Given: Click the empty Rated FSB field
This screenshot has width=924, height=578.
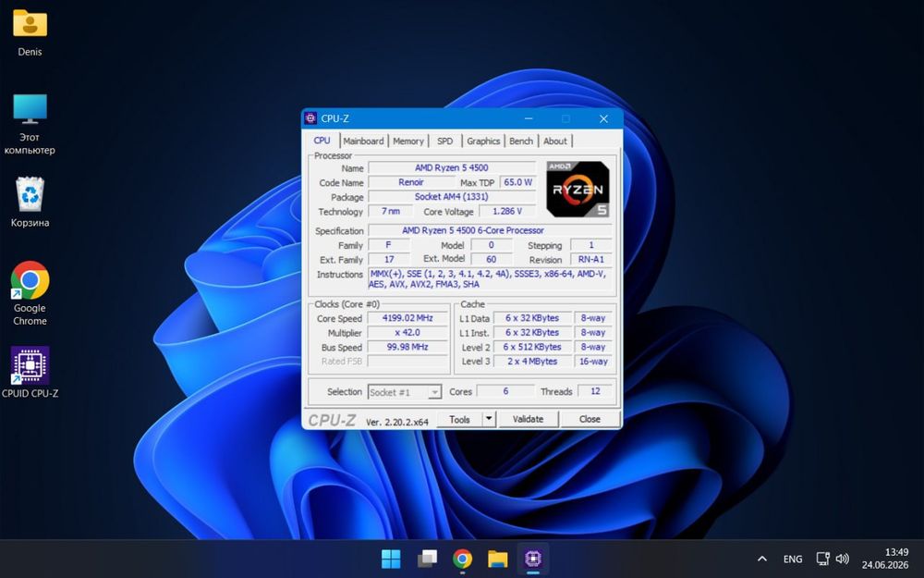Looking at the screenshot, I should 407,361.
